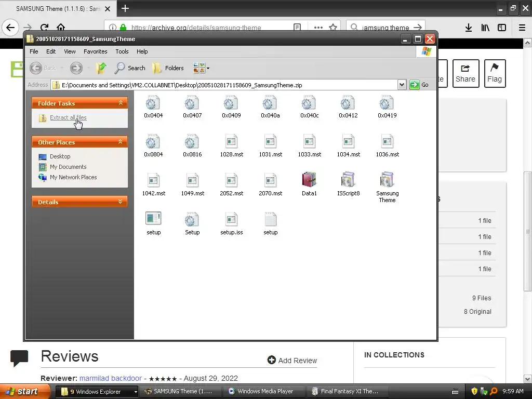Select the 0x040a file icon
The width and height of the screenshot is (532, 399).
point(270,103)
